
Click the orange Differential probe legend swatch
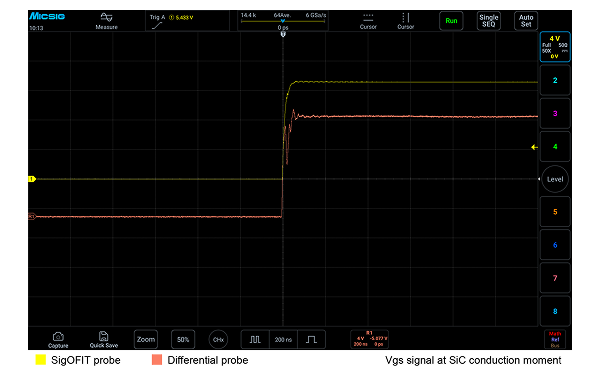coord(157,360)
